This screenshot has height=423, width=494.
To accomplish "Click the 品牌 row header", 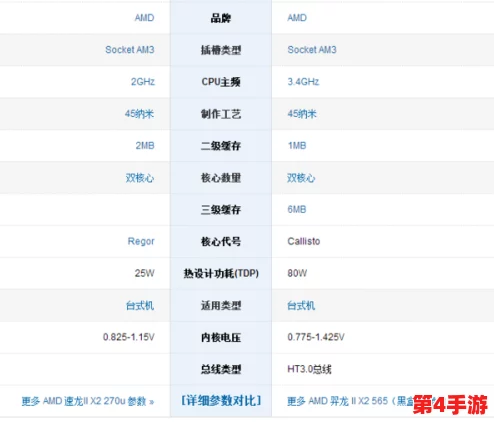I will pyautogui.click(x=221, y=18).
